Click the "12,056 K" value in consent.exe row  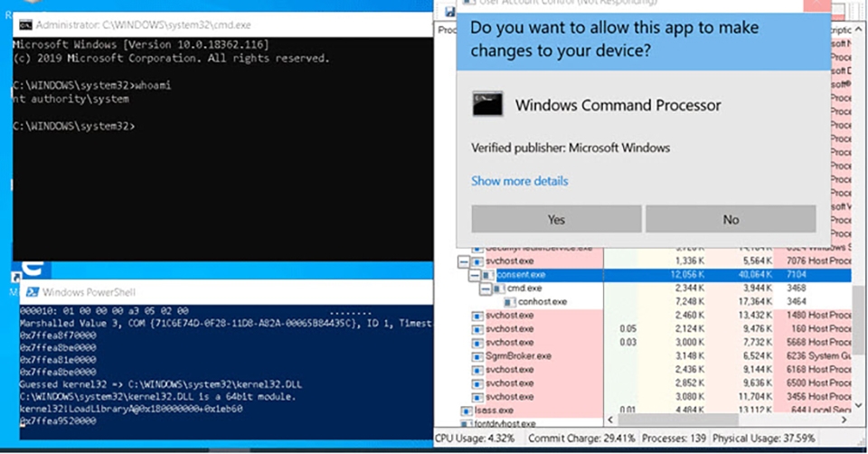tap(687, 275)
